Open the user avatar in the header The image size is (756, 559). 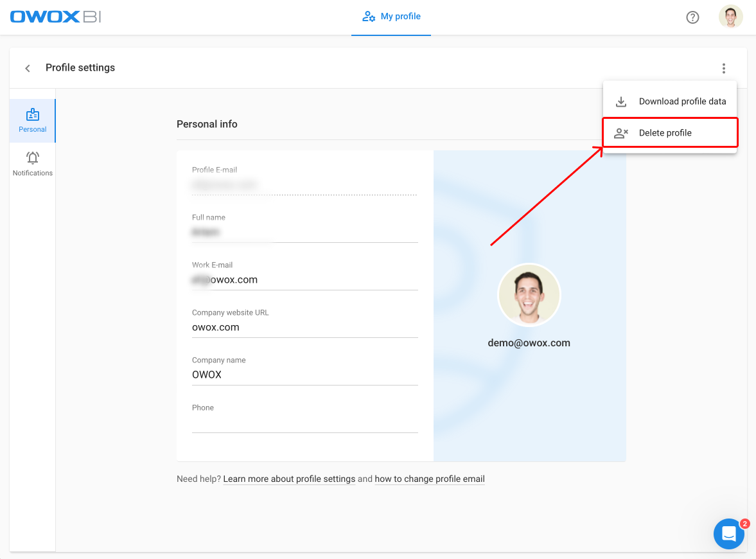click(730, 17)
